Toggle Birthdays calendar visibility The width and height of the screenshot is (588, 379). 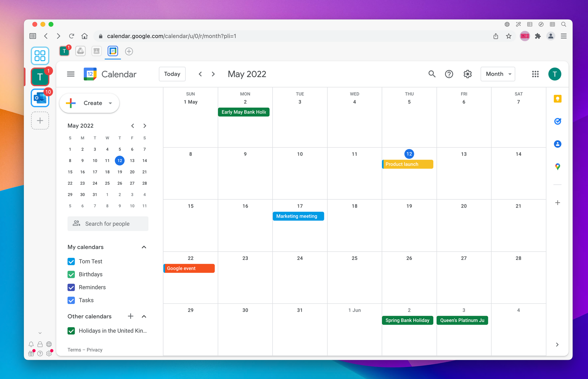pos(71,274)
